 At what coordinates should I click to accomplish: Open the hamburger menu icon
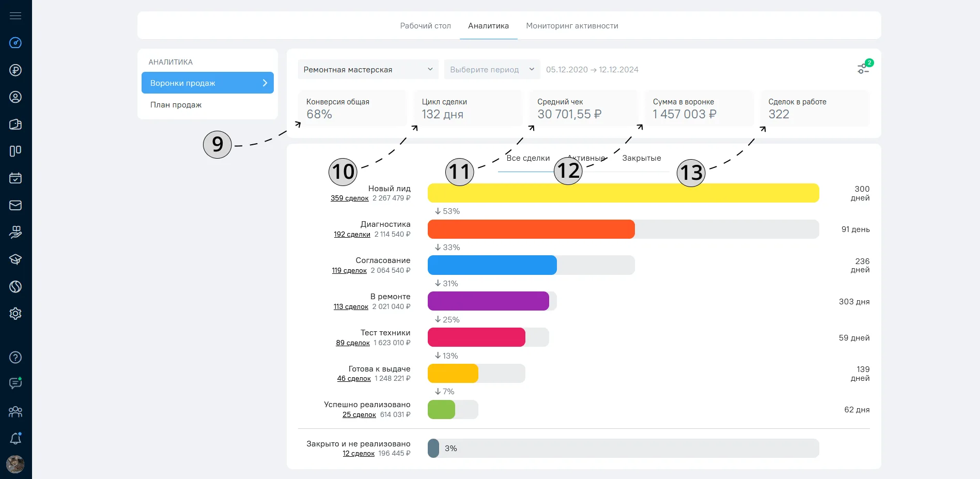tap(15, 16)
